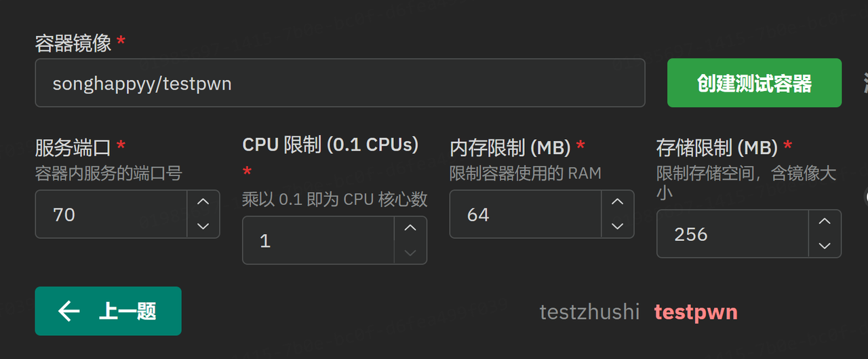The width and height of the screenshot is (868, 359).
Task: Focus the CPU 限制 number field
Action: click(x=319, y=240)
